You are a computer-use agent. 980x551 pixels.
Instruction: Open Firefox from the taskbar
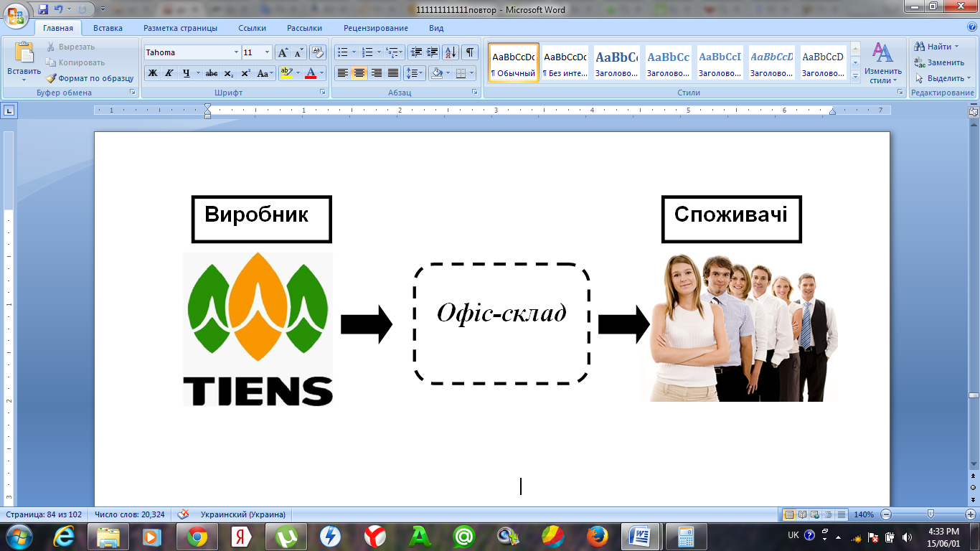pyautogui.click(x=596, y=536)
